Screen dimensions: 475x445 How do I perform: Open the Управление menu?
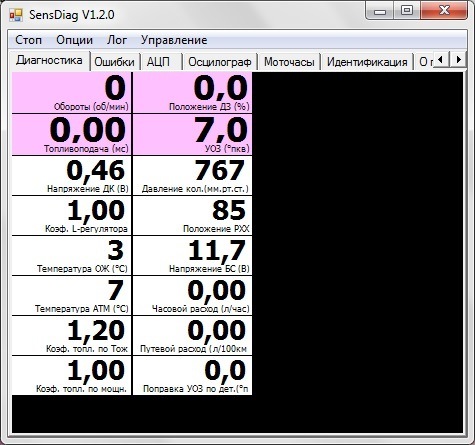(174, 40)
